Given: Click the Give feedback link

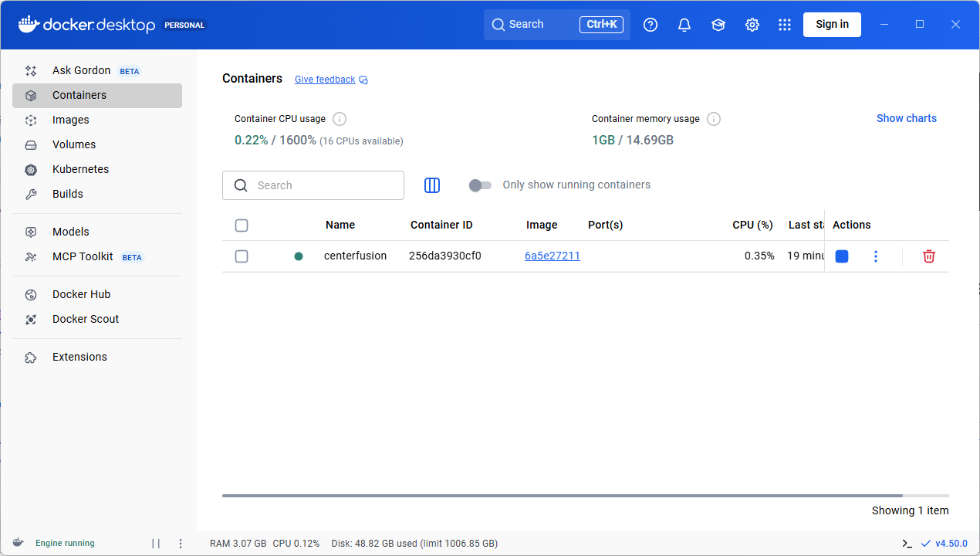Looking at the screenshot, I should pyautogui.click(x=325, y=80).
